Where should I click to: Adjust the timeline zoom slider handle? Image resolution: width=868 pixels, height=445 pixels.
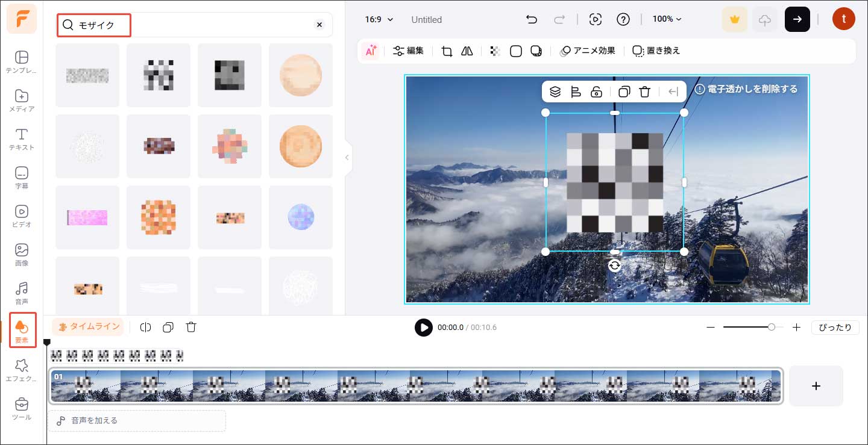(x=772, y=327)
